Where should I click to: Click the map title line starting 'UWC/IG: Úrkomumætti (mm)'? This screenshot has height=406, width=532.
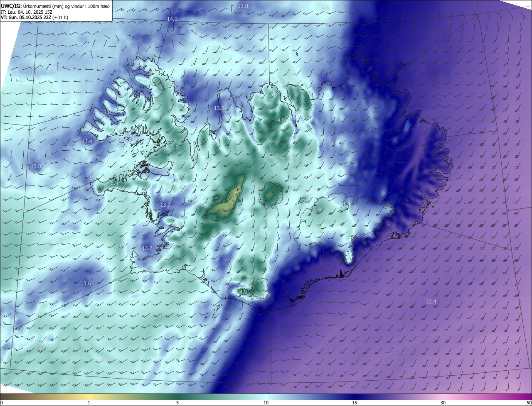[x=55, y=5]
